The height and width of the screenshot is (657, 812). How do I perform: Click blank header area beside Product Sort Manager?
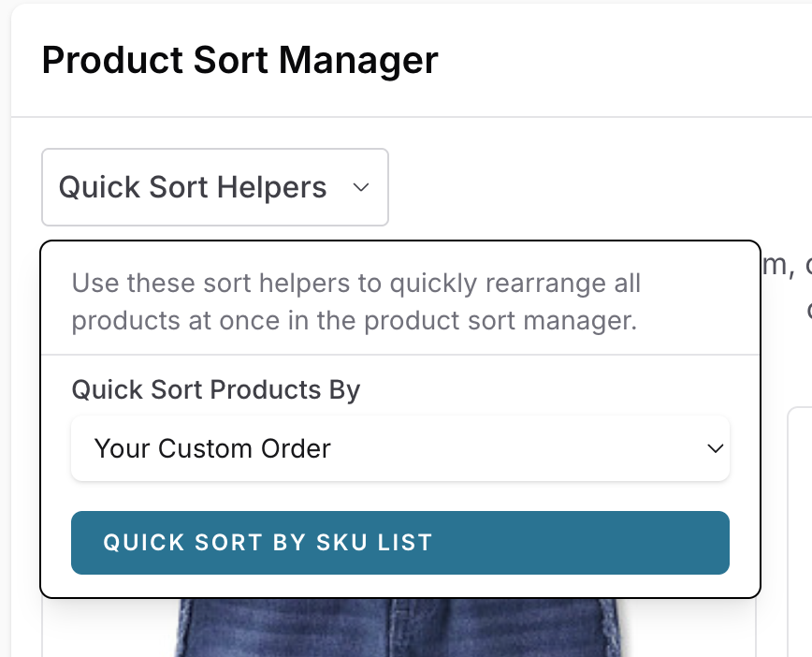(x=617, y=61)
